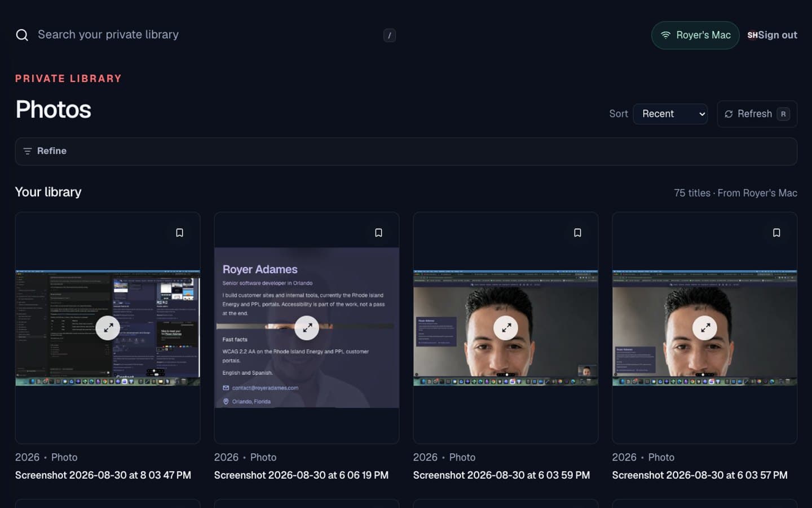Open title Screenshot 2026-08-30 at 6 03 57 PM
The image size is (812, 508).
[x=700, y=475]
